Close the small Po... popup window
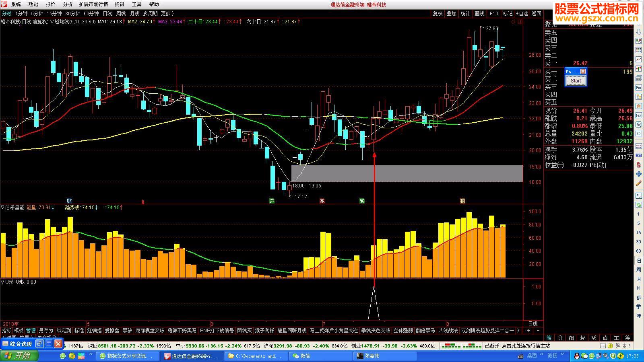This screenshot has height=362, width=644. pos(583,71)
